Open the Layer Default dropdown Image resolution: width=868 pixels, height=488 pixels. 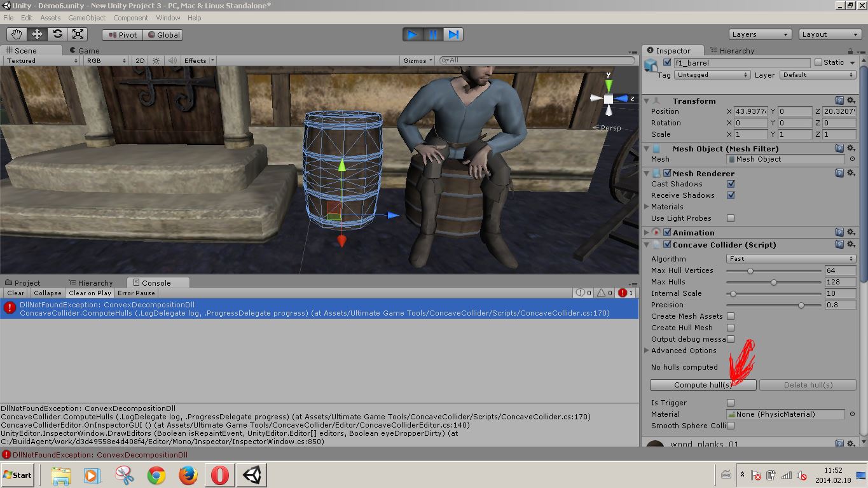(x=817, y=74)
